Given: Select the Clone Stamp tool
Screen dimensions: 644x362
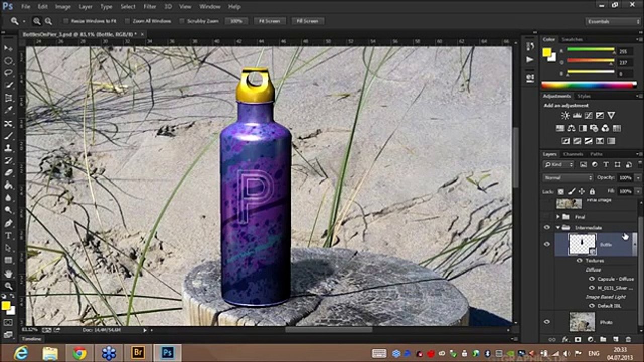Looking at the screenshot, I should tap(8, 148).
